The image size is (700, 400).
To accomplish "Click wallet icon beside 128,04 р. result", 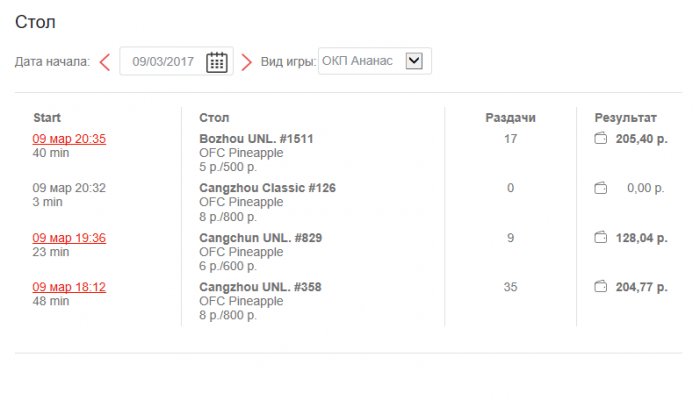I will click(x=601, y=238).
